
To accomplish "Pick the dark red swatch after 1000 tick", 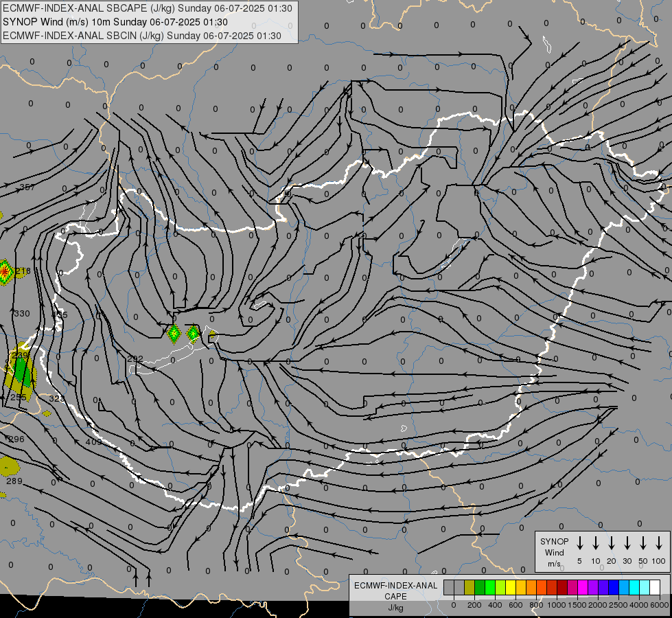I will [562, 587].
